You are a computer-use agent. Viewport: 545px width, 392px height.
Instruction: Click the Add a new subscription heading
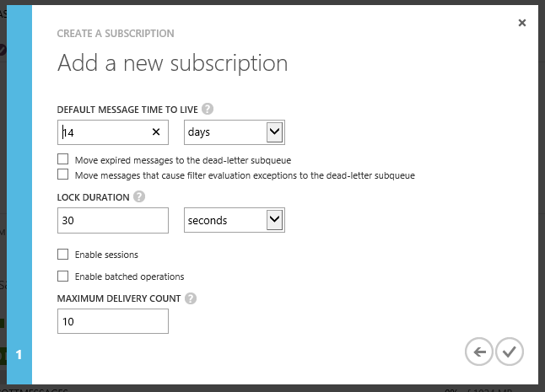(x=172, y=63)
